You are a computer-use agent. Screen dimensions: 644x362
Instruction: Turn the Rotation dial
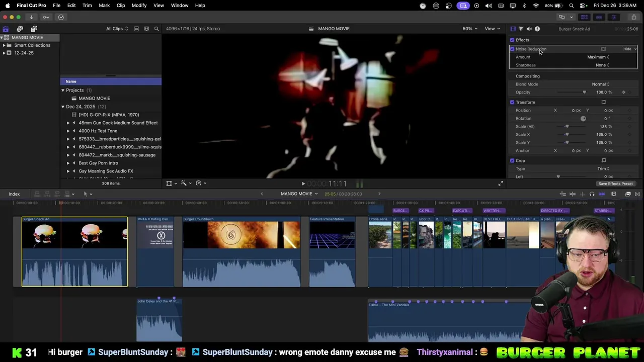click(x=583, y=118)
